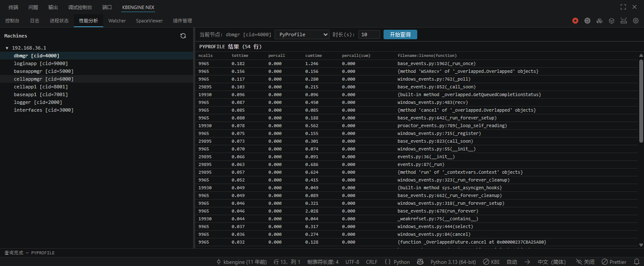644x266 pixels.
Task: Select baseappmgr [cid=5000] node
Action: click(97, 71)
